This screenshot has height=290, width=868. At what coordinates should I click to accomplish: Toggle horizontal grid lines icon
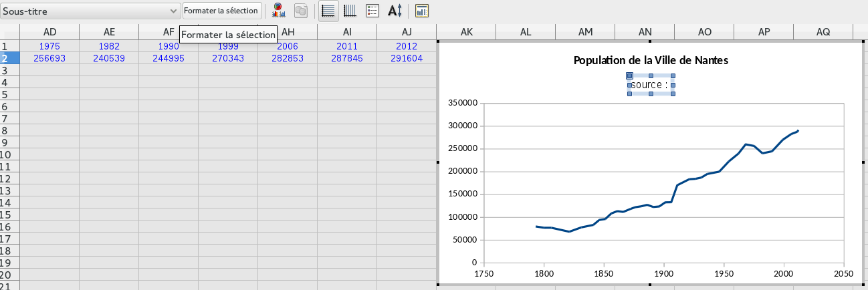coord(328,11)
